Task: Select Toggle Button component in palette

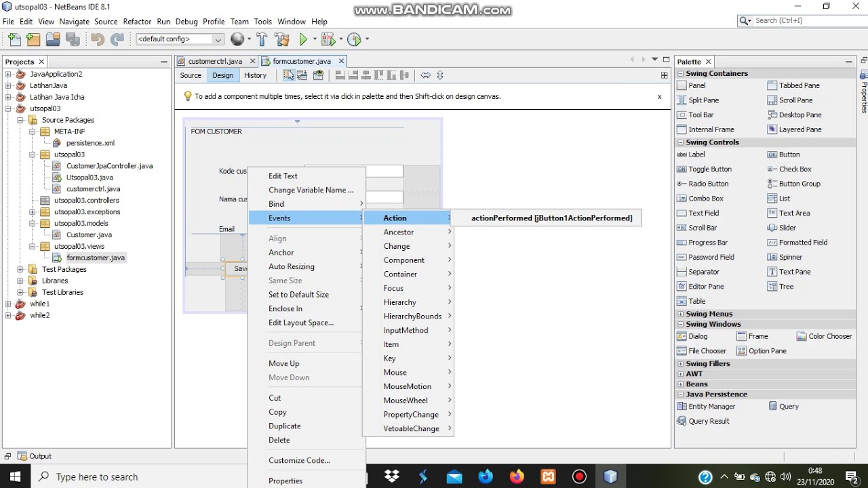Action: (704, 169)
